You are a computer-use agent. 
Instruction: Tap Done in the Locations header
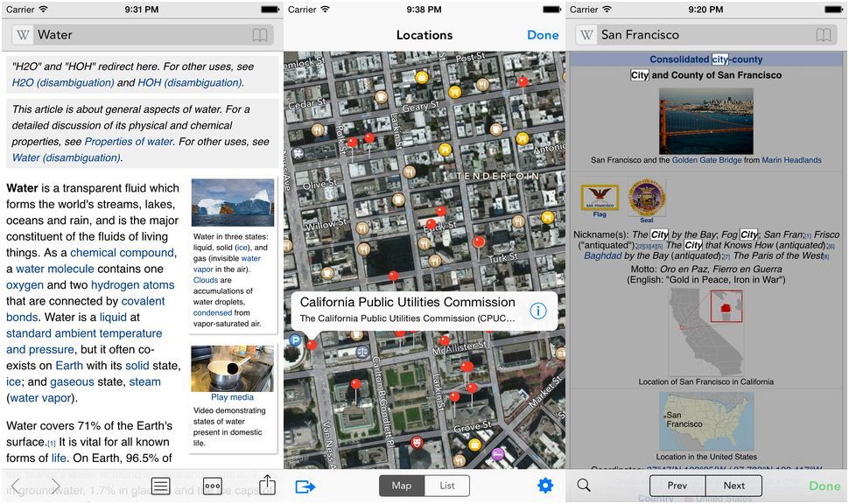point(543,35)
